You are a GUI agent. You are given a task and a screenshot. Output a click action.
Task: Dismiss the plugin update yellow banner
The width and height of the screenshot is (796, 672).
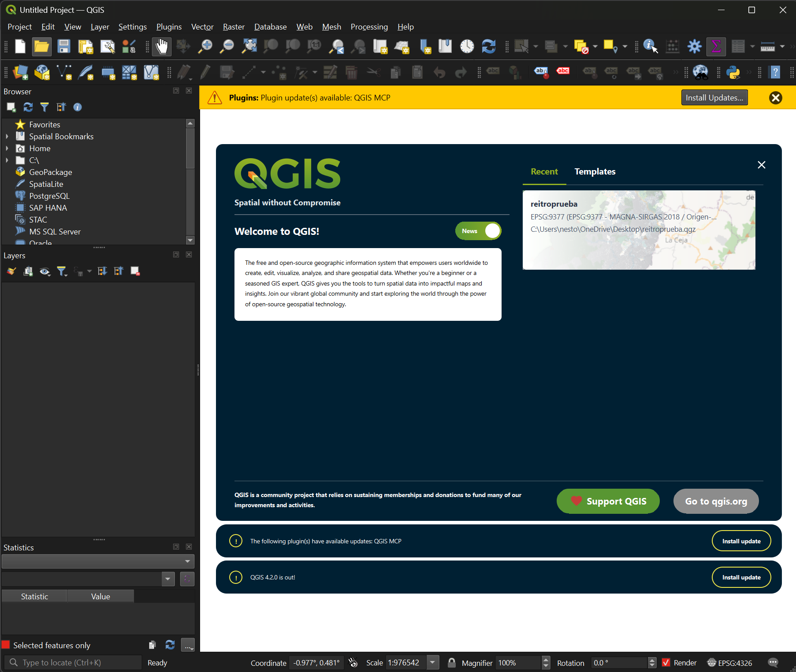point(775,98)
